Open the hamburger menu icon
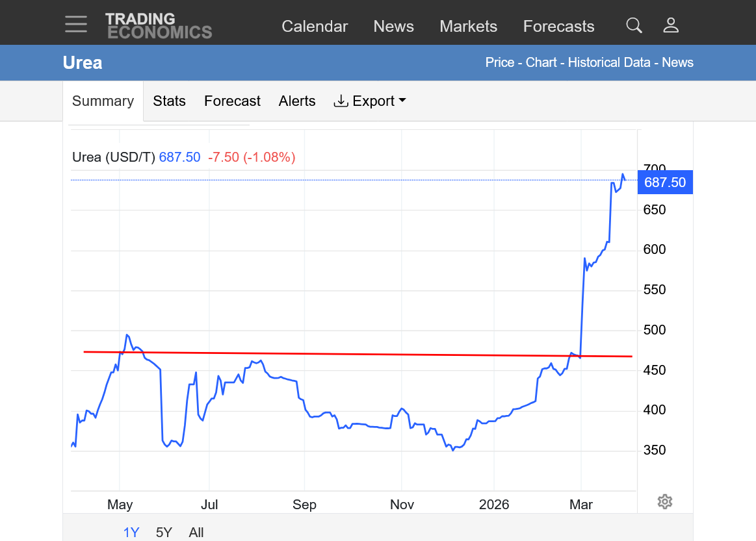The image size is (756, 541). (76, 24)
